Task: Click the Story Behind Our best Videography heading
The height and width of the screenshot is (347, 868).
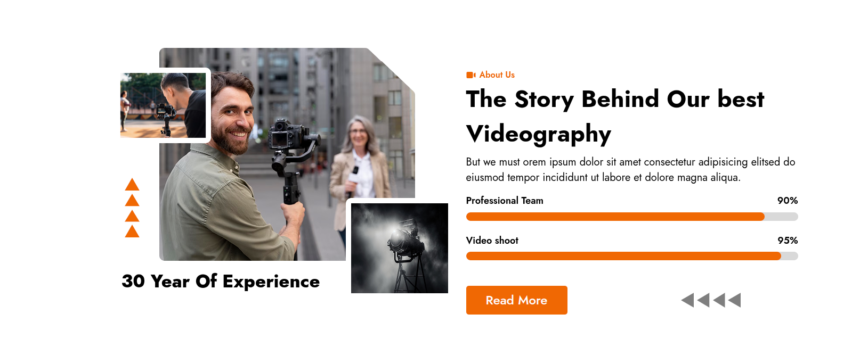Action: click(x=615, y=117)
